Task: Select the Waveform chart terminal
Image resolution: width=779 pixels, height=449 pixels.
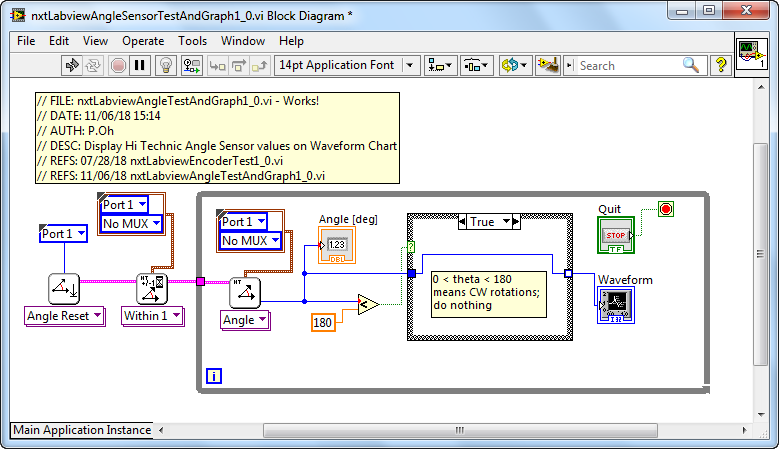Action: 616,305
